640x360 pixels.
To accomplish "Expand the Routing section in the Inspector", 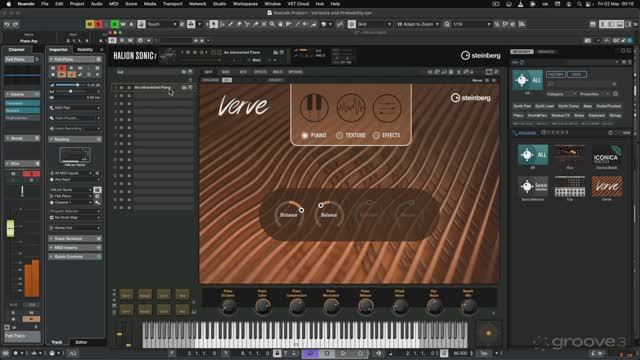I will [75, 139].
